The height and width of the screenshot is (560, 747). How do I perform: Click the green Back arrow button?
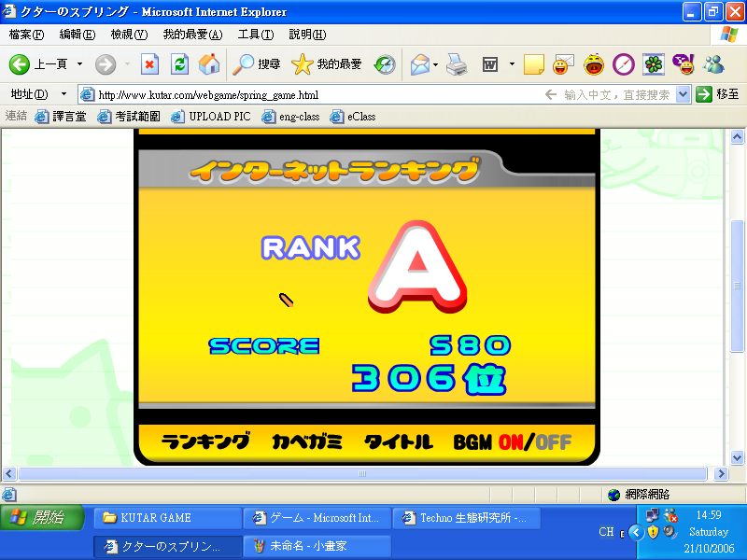pos(20,63)
